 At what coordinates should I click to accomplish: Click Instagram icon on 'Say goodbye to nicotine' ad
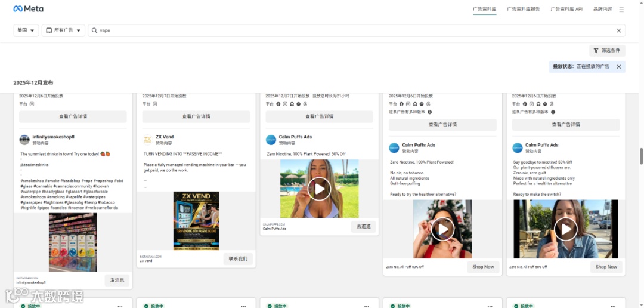tap(531, 104)
